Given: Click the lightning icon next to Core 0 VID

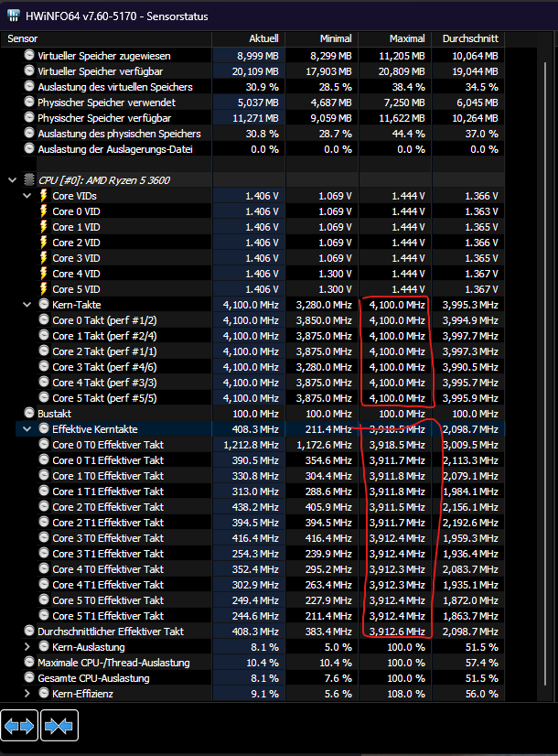Looking at the screenshot, I should (x=43, y=211).
